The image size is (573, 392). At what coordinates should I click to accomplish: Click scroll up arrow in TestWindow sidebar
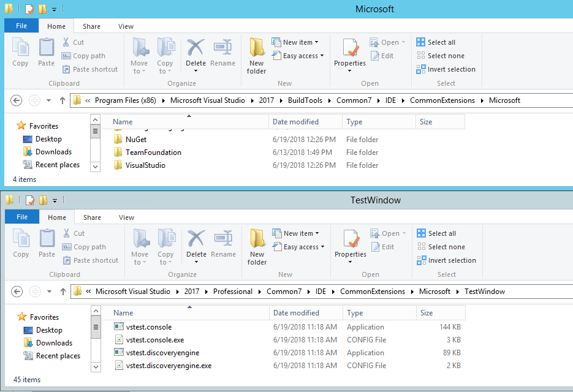click(x=96, y=311)
